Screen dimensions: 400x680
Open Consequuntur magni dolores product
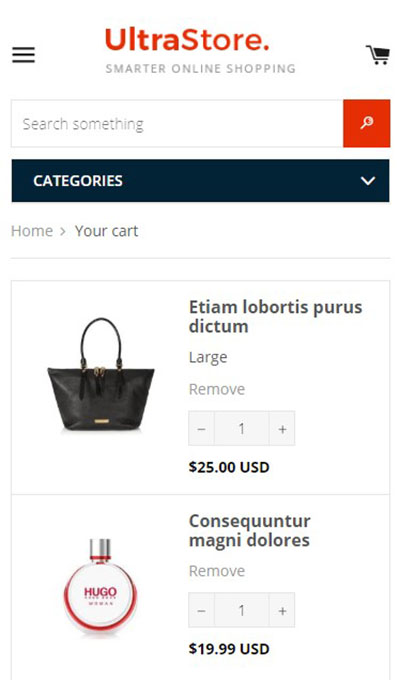249,530
